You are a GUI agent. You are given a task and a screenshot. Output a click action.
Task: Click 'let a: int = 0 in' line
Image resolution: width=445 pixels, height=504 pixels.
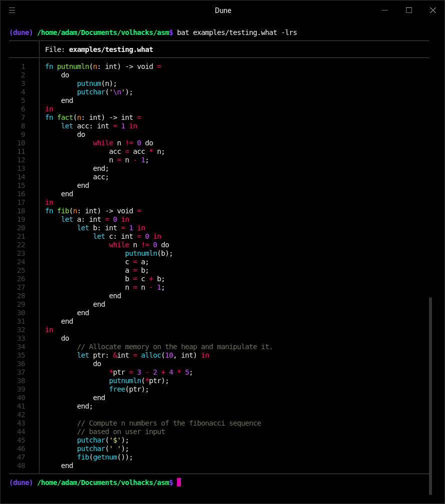[x=95, y=219]
